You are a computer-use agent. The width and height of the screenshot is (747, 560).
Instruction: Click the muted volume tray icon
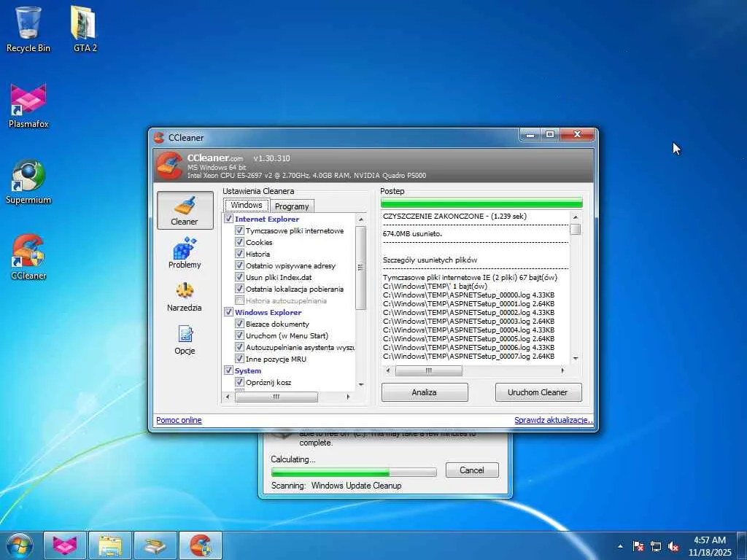[x=673, y=546]
